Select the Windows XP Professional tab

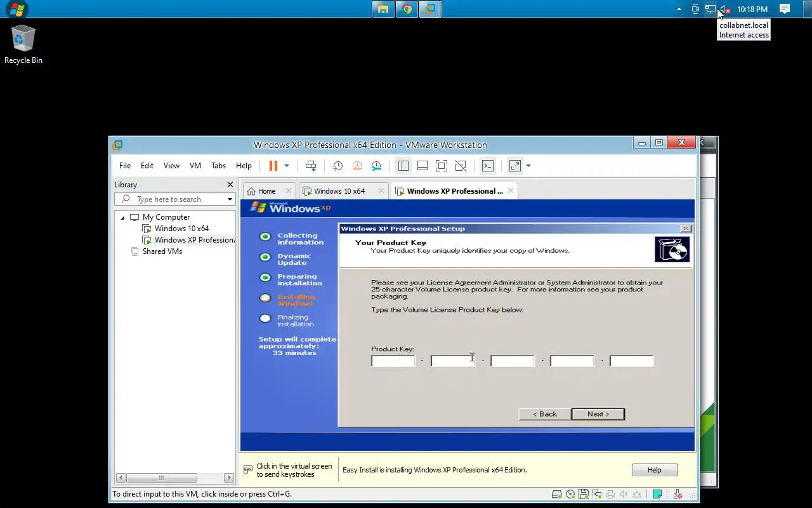454,191
